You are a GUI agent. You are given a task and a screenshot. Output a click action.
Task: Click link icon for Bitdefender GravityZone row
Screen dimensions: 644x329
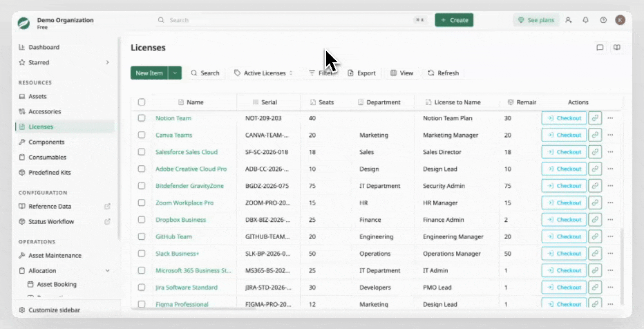595,186
